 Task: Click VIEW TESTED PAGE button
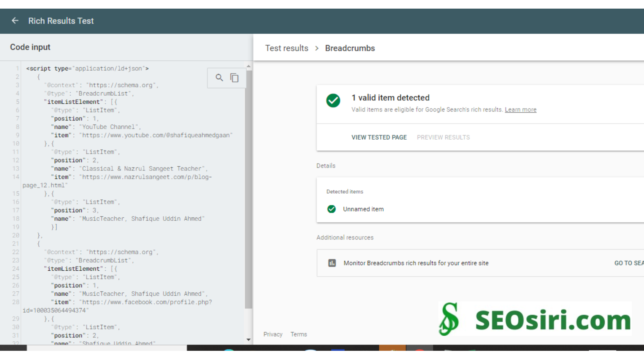(x=379, y=137)
